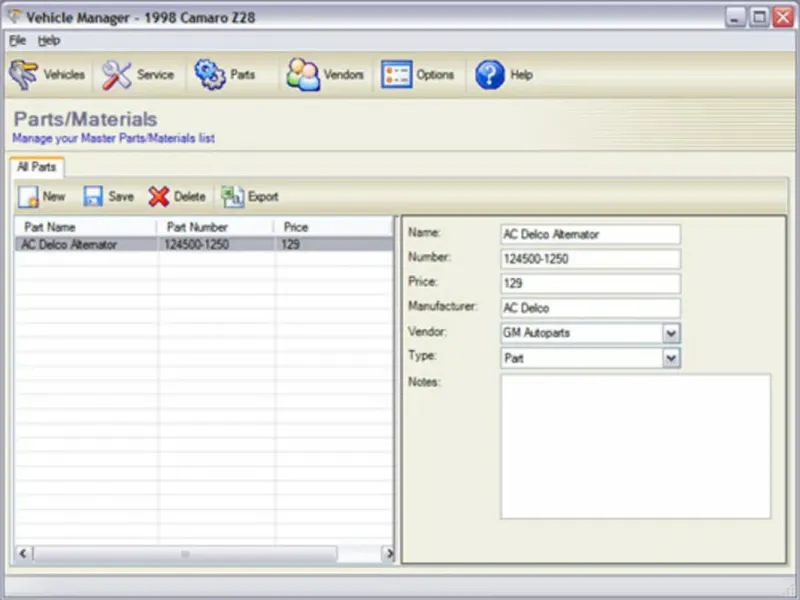Click the parts list right scroll arrow
Image resolution: width=800 pixels, height=600 pixels.
(389, 553)
